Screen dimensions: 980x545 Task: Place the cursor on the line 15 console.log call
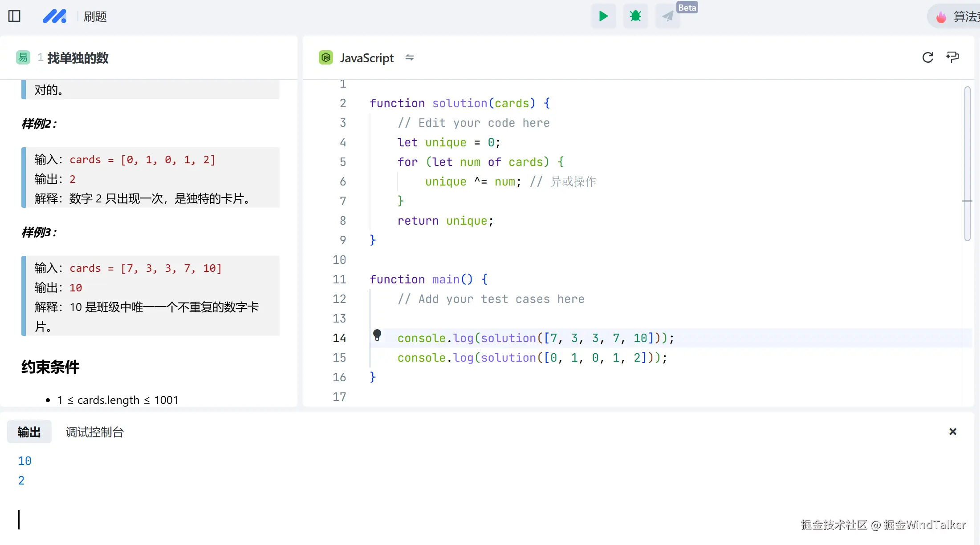click(532, 358)
